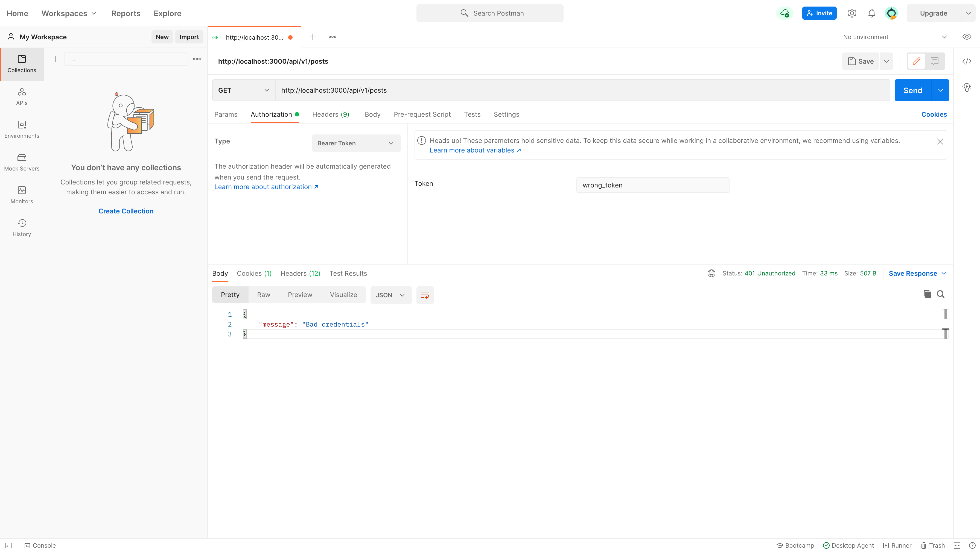Open the Tests tab
This screenshot has width=980, height=552.
click(472, 114)
